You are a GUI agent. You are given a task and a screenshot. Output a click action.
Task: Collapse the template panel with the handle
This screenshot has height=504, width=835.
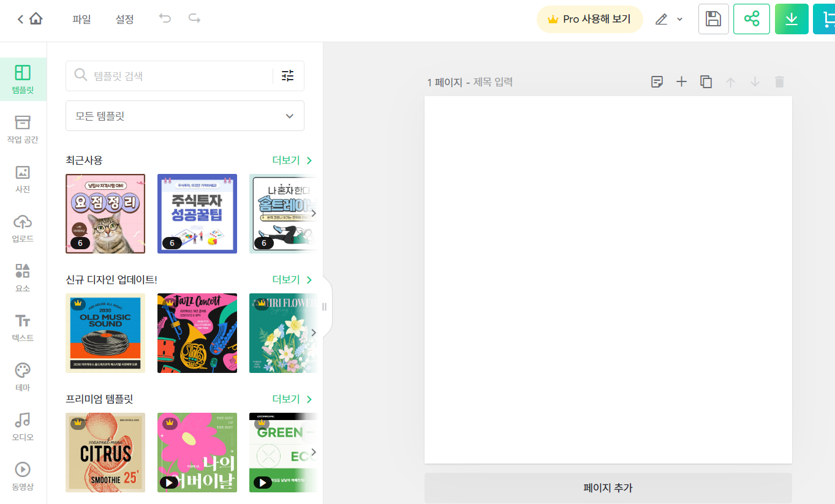pos(325,307)
